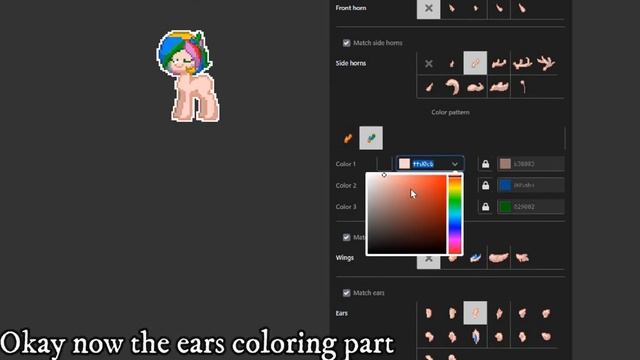Image resolution: width=640 pixels, height=360 pixels.
Task: Click the rainbow hue slider bar
Action: pos(455,214)
